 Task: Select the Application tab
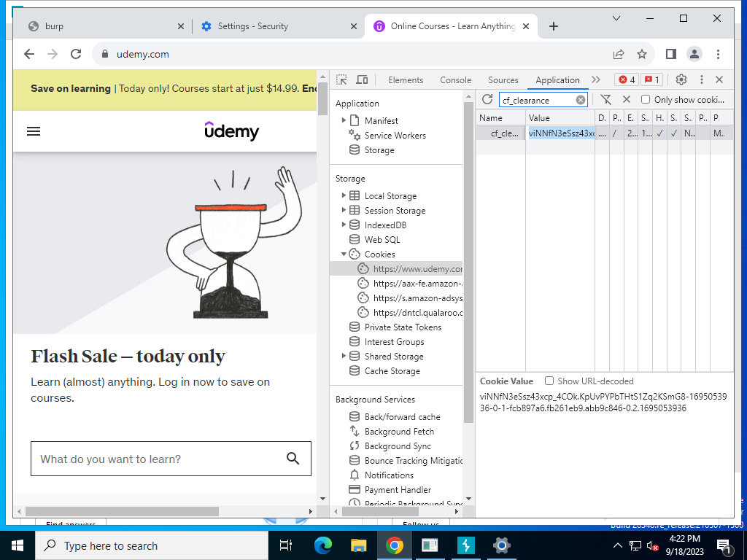(x=557, y=80)
